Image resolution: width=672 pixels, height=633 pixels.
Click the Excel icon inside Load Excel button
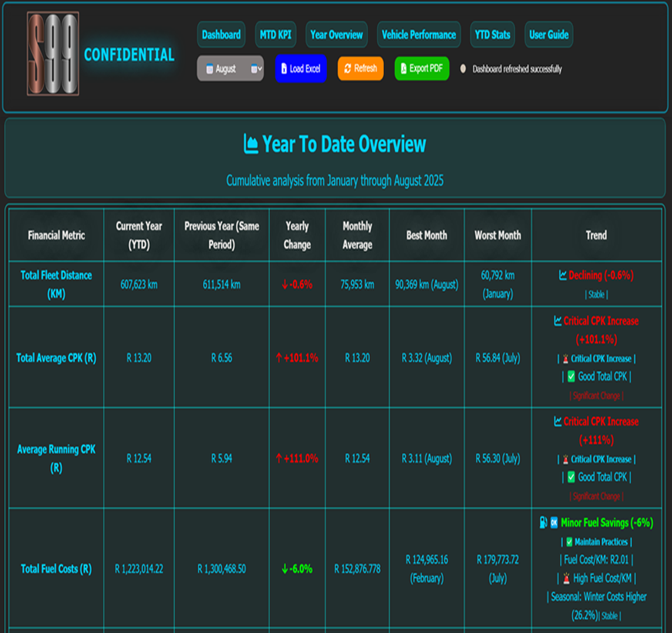click(283, 68)
